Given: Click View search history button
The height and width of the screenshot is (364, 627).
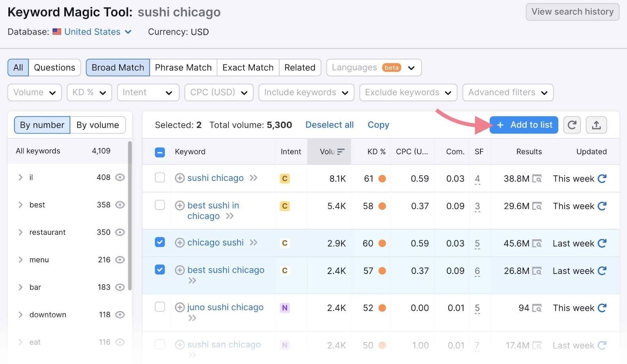Looking at the screenshot, I should [x=573, y=12].
